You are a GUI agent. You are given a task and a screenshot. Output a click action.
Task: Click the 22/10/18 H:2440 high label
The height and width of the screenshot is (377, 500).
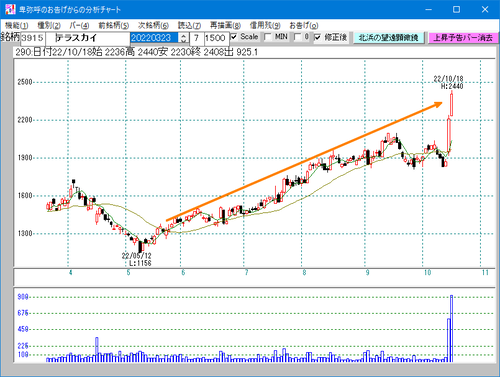coord(449,82)
